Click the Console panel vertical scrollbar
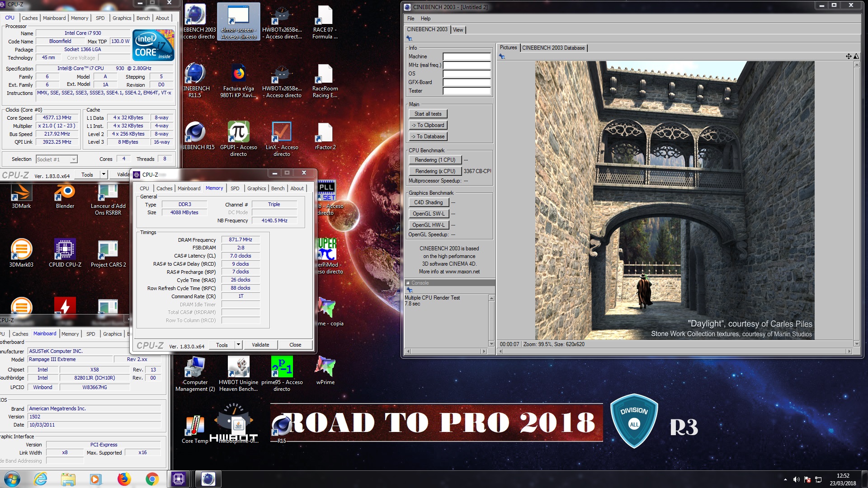The width and height of the screenshot is (868, 488). [491, 321]
